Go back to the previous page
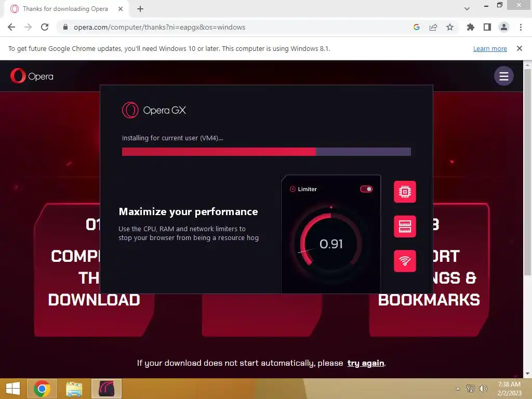 11,27
